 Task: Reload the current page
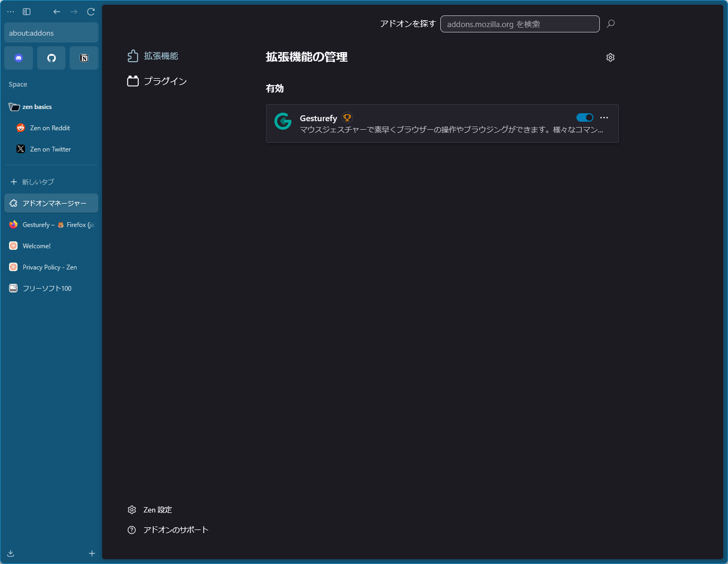(91, 12)
